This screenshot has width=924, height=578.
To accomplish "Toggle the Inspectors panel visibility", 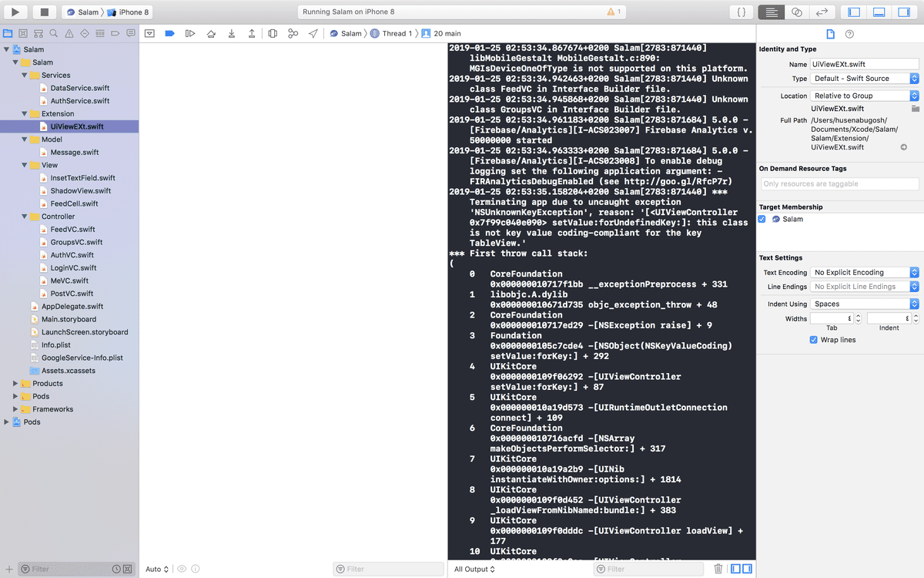I will coord(905,12).
